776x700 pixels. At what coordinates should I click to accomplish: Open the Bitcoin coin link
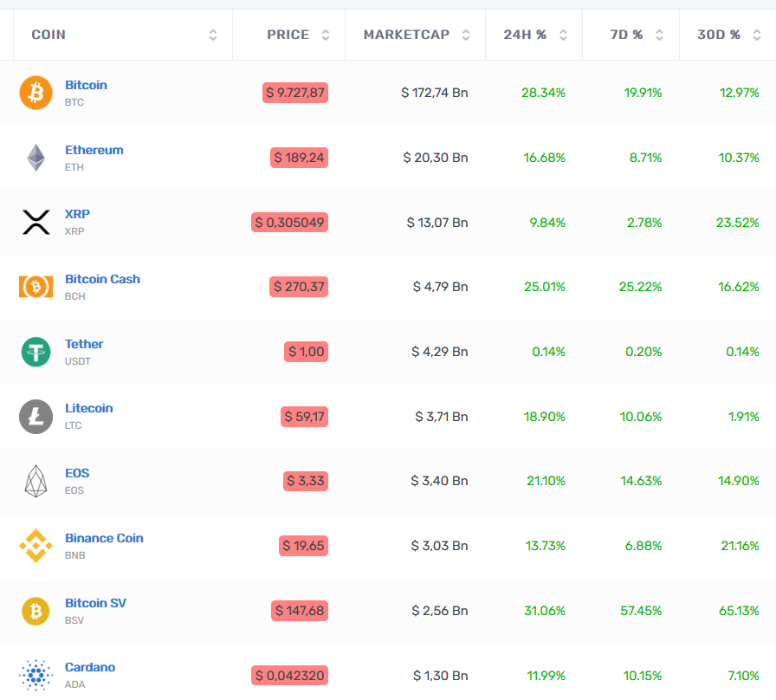(x=86, y=85)
